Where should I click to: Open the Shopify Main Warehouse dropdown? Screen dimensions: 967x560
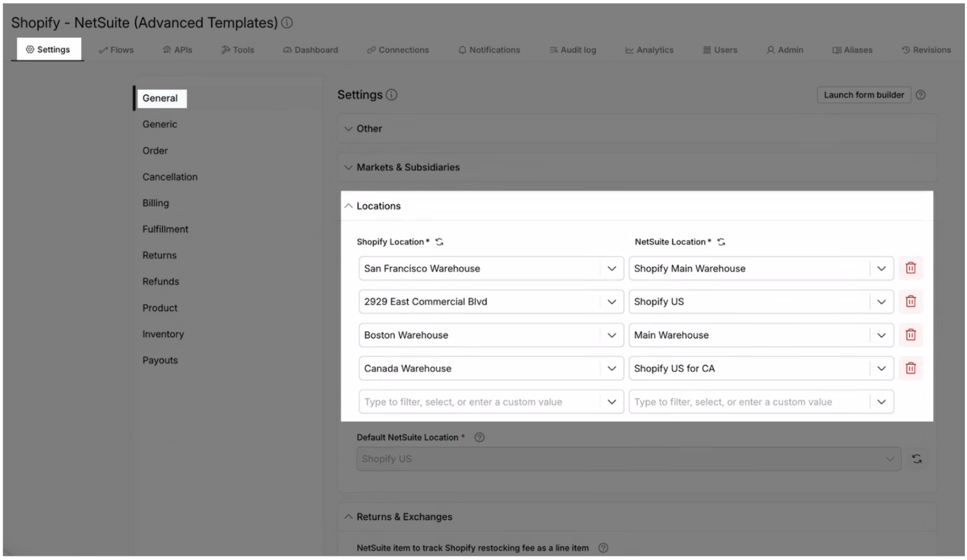761,269
